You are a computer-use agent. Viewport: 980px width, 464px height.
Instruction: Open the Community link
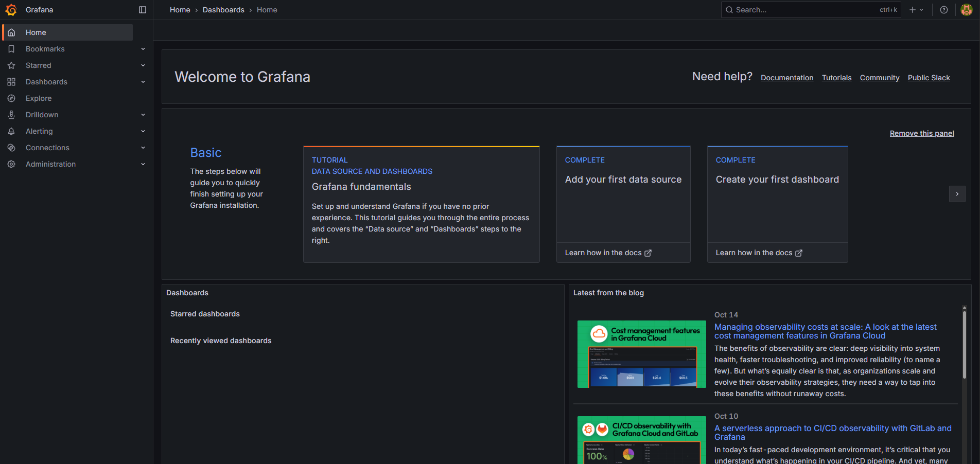coord(880,78)
